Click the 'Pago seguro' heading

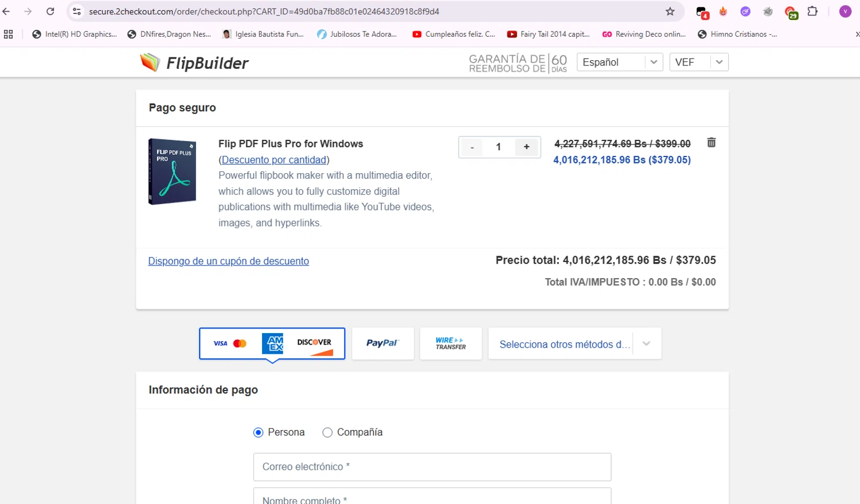[182, 108]
